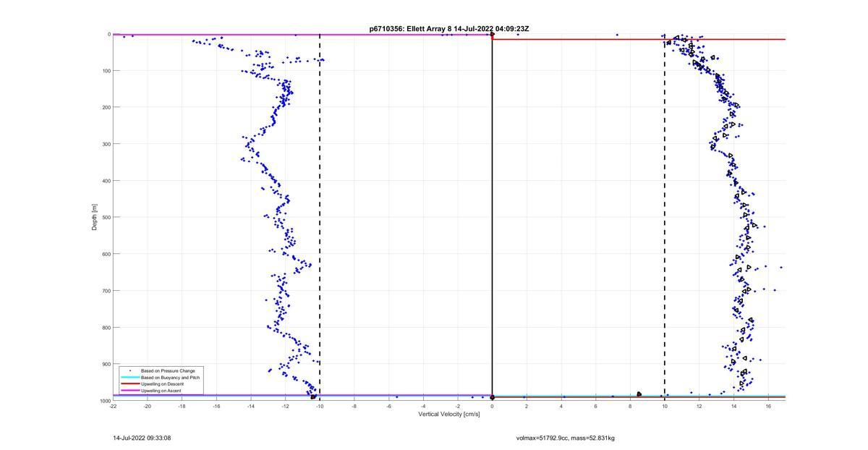Click the y-axis tick label '500'
Image resolution: width=868 pixels, height=450 pixels.
pos(106,217)
